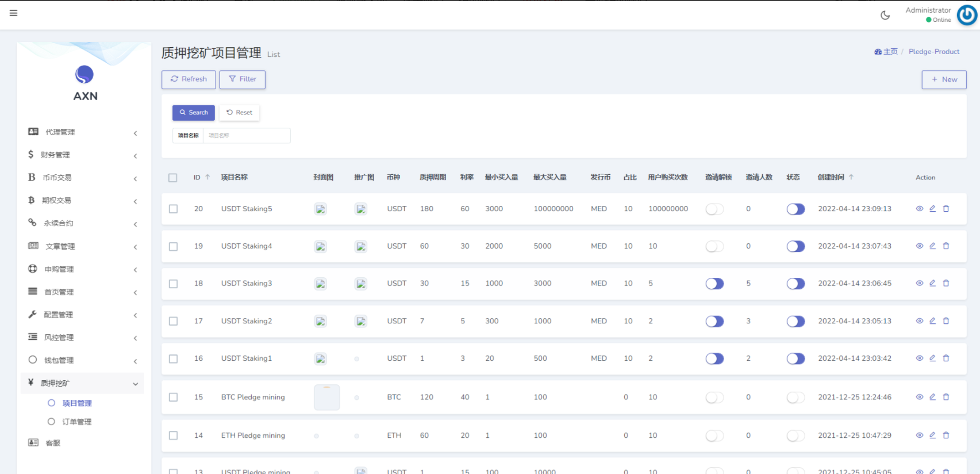Delete the BTC Pledge mining row
This screenshot has width=980, height=474.
(x=946, y=397)
